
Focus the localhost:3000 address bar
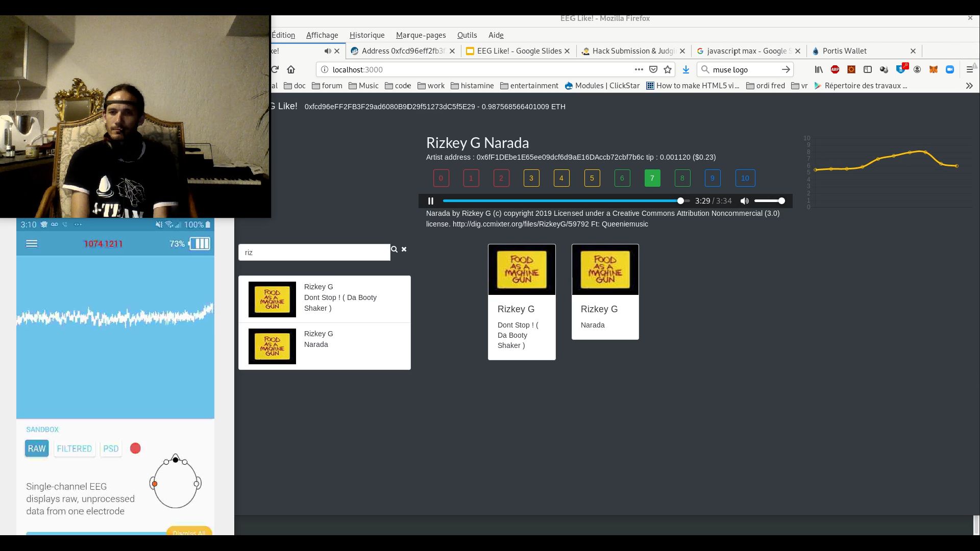(480, 69)
